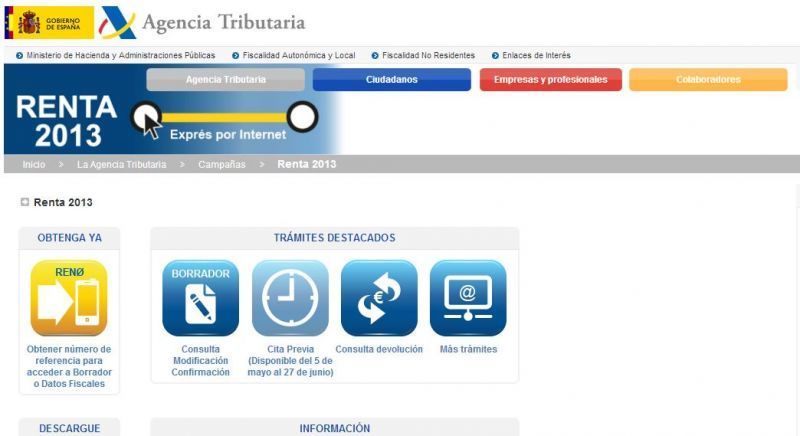Viewport: 800px width, 436px height.
Task: Go to Campañas in the breadcrumb
Action: click(x=222, y=164)
